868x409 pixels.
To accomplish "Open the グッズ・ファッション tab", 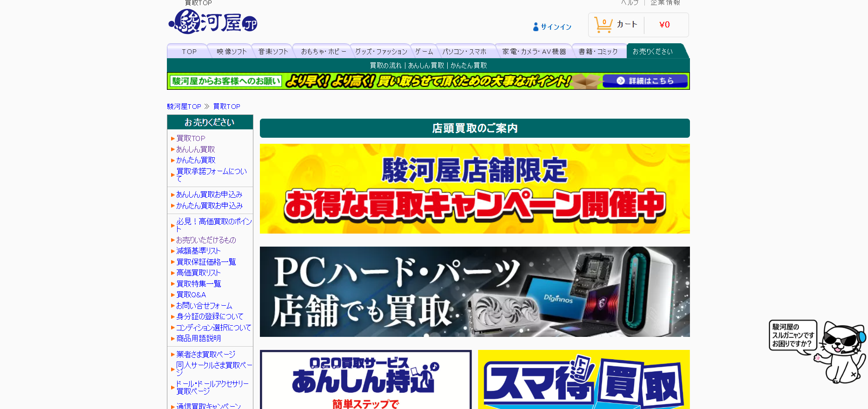I will [x=381, y=52].
